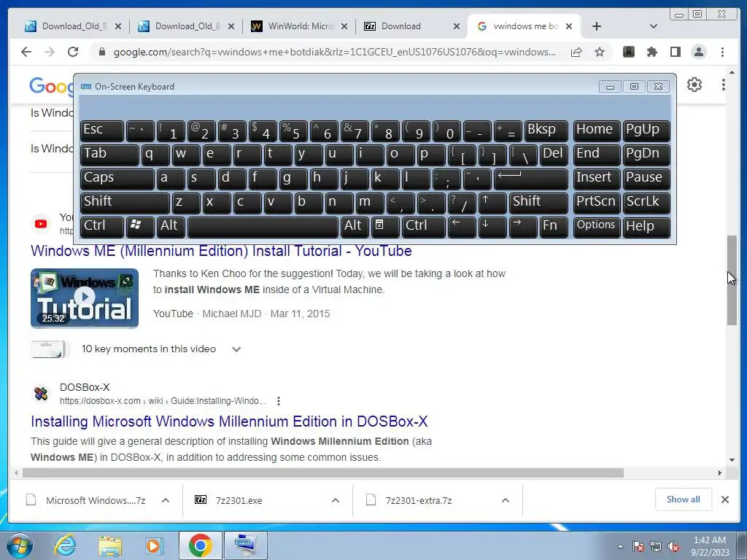Tap the Enter key on On-Screen Keyboard

tap(531, 179)
